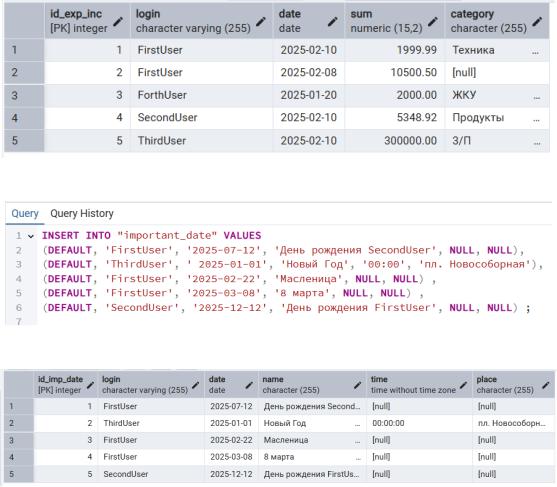The height and width of the screenshot is (487, 557).
Task: Click pencil icon on category column header
Action: tap(537, 22)
